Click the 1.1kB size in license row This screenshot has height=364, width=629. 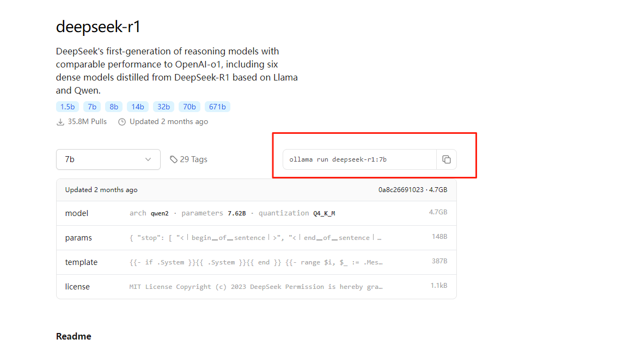(x=439, y=286)
